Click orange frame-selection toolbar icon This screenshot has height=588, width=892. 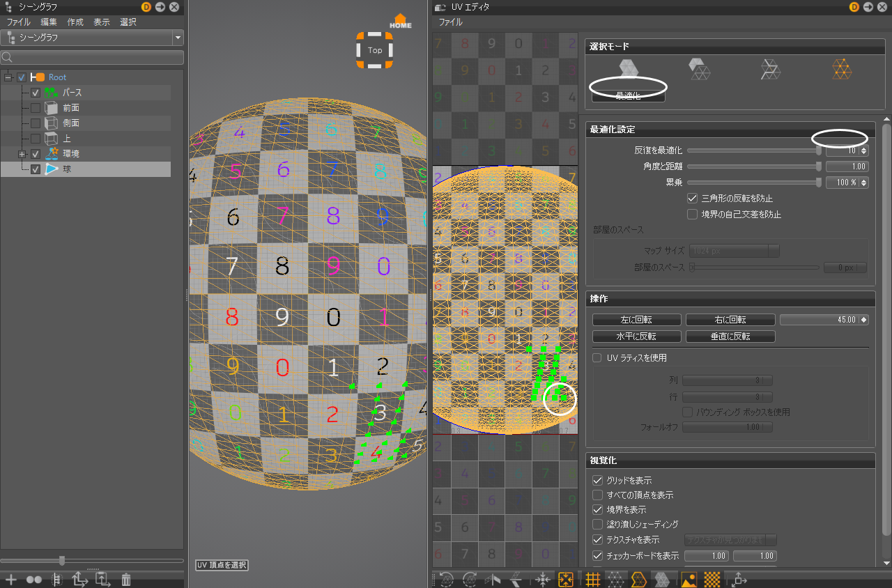coord(566,579)
